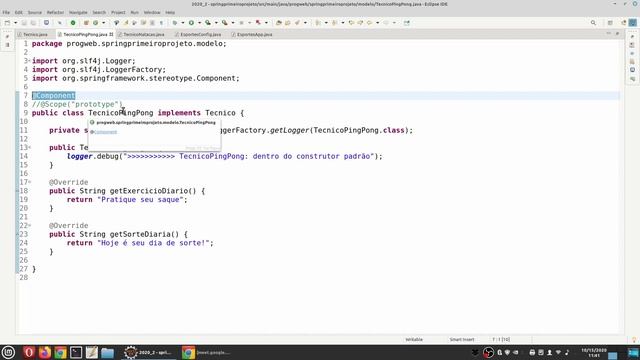The height and width of the screenshot is (360, 640).
Task: Click the Component link in hover popup
Action: point(105,132)
